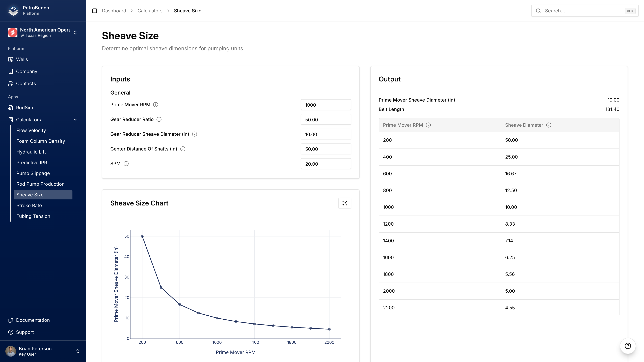Click the Dashboard breadcrumb link

coord(114,11)
